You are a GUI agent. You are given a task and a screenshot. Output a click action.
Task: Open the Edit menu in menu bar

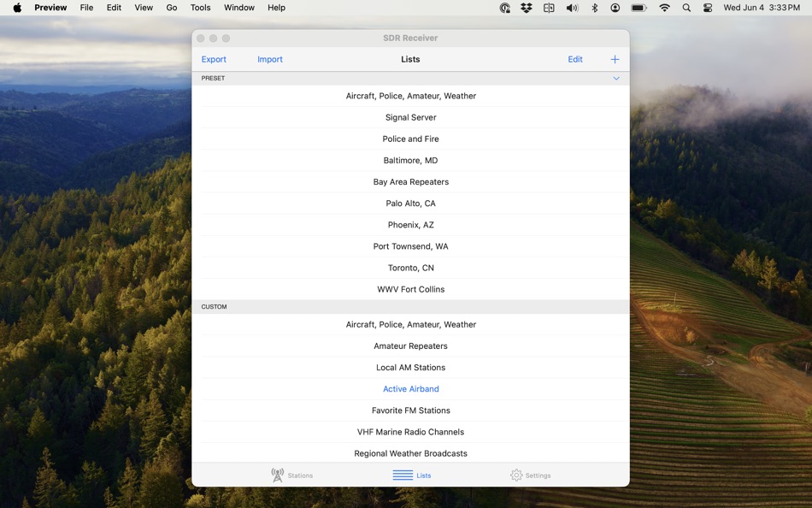(114, 8)
